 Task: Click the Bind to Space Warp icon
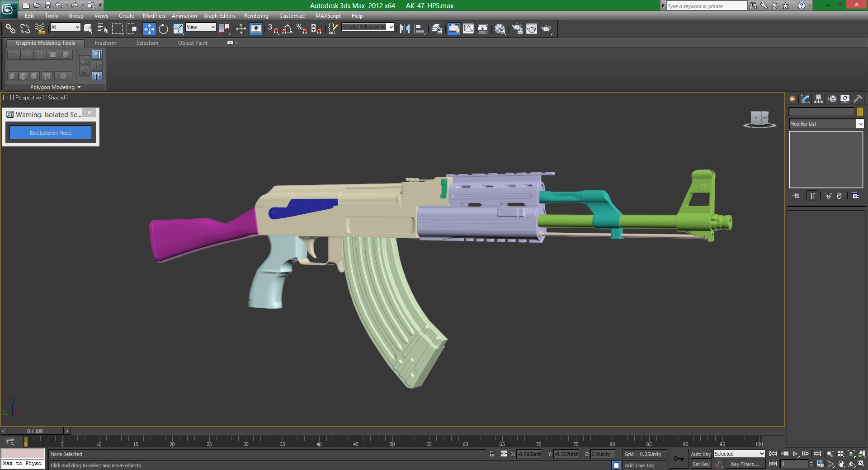(x=40, y=29)
